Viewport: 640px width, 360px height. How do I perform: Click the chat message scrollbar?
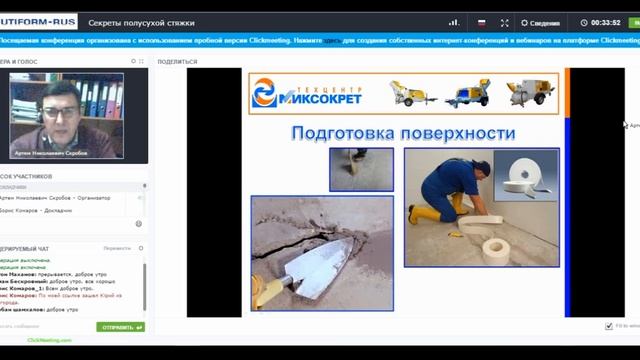[144, 287]
